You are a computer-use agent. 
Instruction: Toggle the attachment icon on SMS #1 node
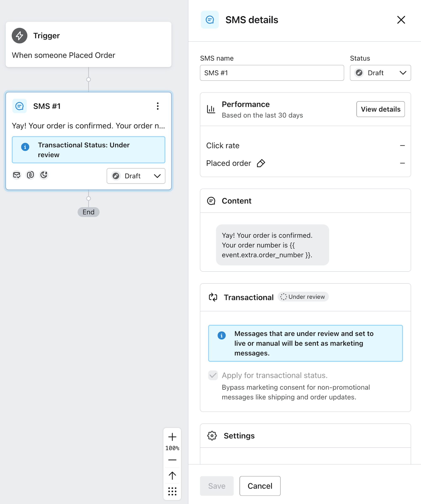31,176
